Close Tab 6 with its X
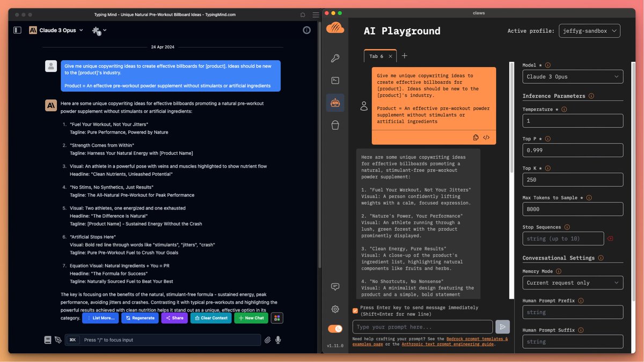Viewport: 644px width, 362px height. (390, 56)
